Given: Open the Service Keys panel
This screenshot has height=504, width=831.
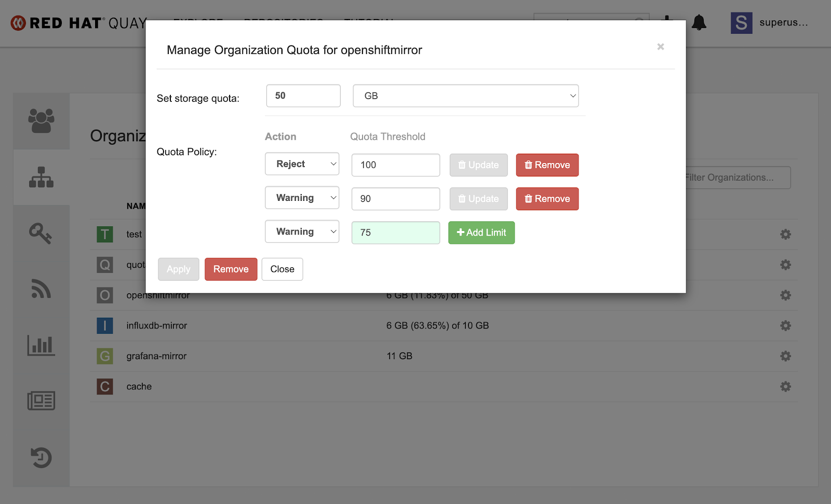Looking at the screenshot, I should click(x=42, y=233).
